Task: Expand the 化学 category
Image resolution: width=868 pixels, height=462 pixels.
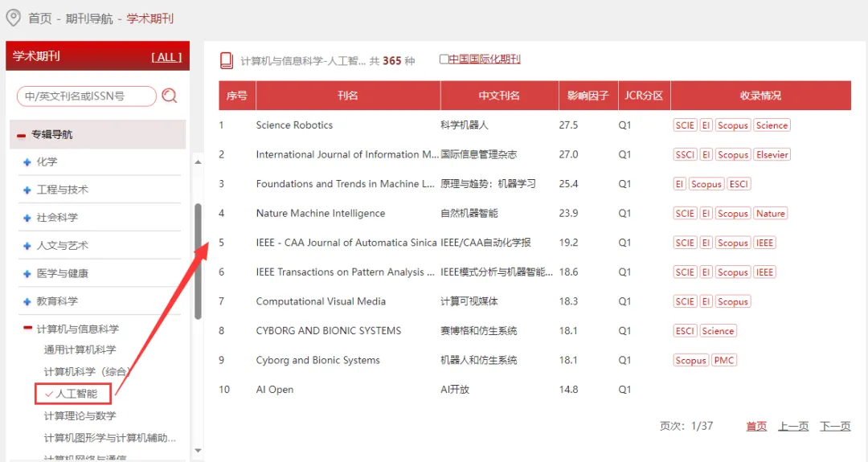Action: click(x=27, y=162)
